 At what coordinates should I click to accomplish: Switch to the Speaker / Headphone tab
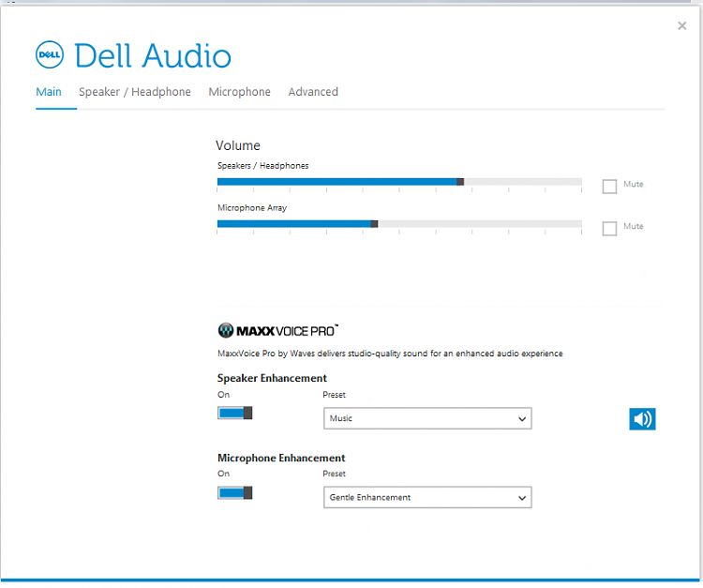135,92
